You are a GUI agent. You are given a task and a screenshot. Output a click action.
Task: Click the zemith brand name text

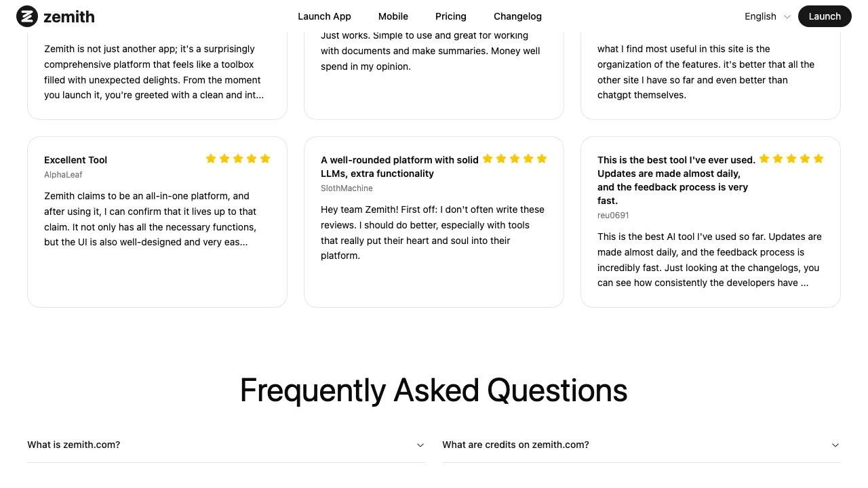coord(69,17)
